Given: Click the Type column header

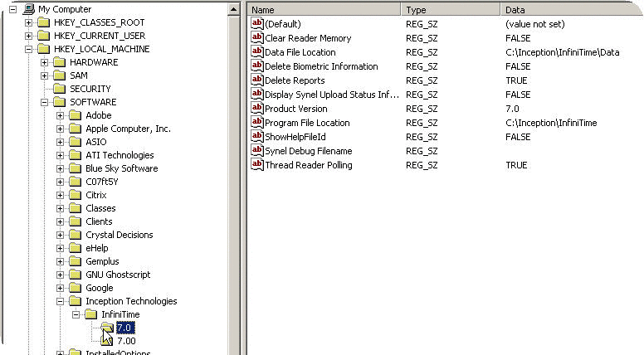Looking at the screenshot, I should coord(451,10).
